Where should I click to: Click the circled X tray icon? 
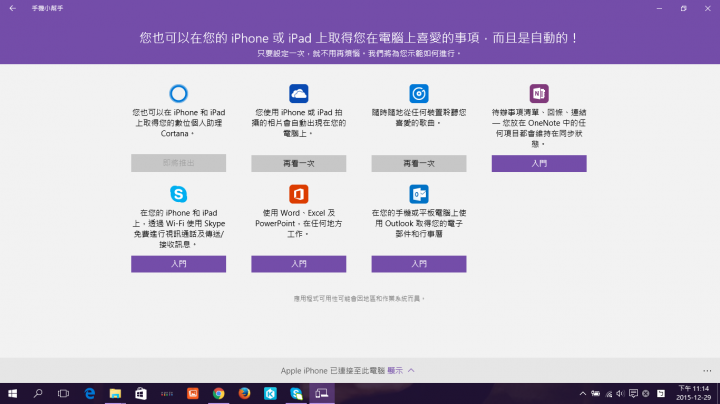pyautogui.click(x=646, y=393)
